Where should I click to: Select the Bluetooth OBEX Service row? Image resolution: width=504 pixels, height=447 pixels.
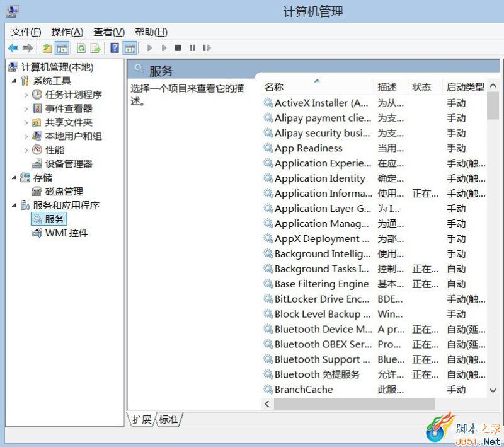(374, 345)
